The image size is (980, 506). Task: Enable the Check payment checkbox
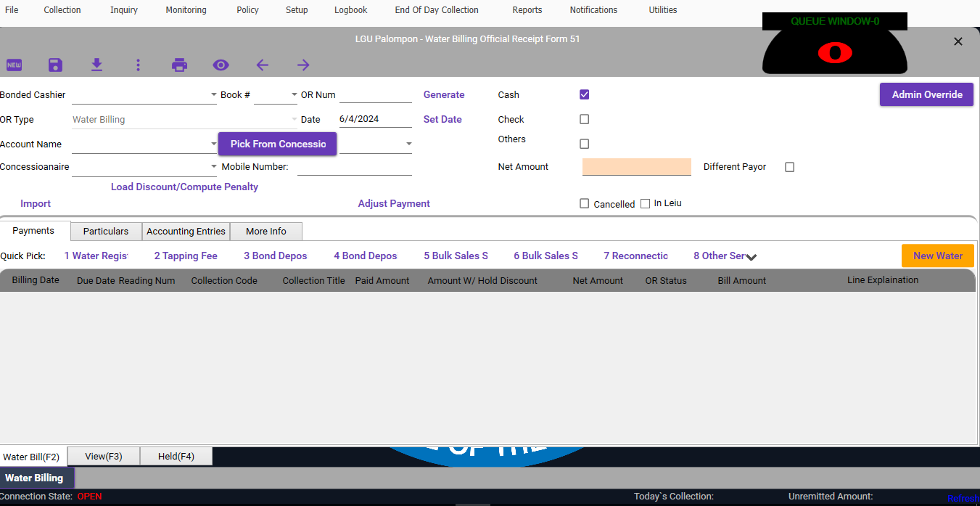click(x=585, y=119)
